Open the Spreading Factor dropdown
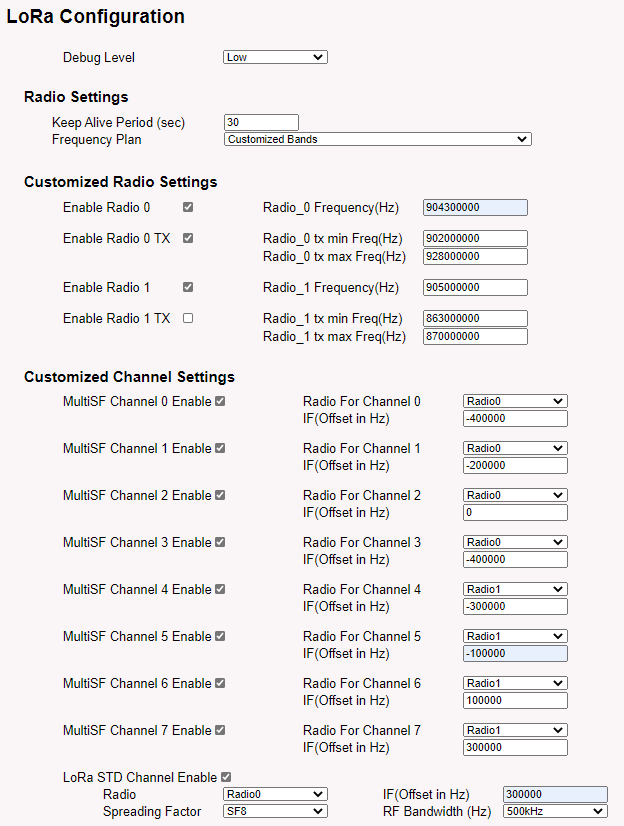 click(x=275, y=811)
